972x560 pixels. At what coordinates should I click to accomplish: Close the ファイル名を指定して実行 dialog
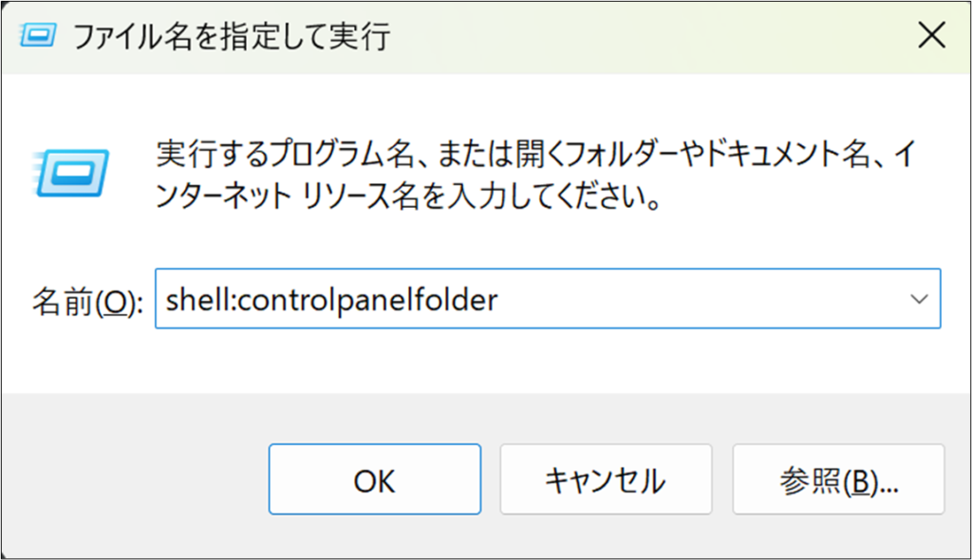pyautogui.click(x=931, y=36)
